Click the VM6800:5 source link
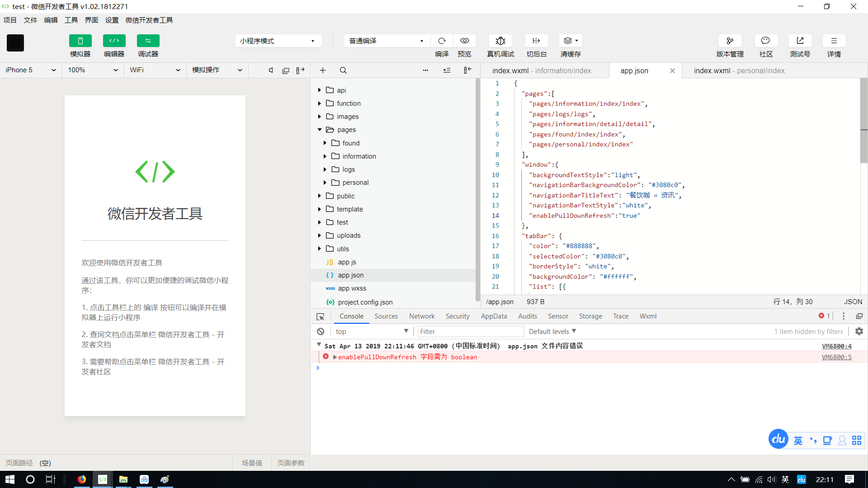 (836, 357)
